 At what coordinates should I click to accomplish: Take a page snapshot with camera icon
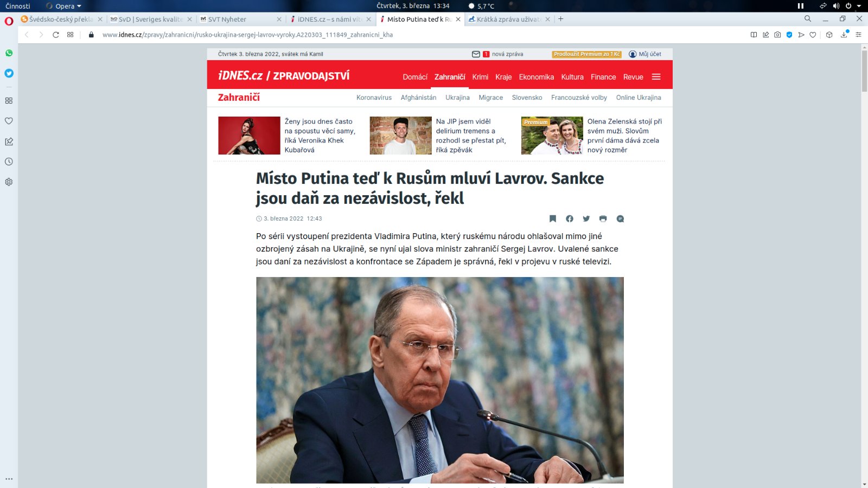click(x=777, y=35)
